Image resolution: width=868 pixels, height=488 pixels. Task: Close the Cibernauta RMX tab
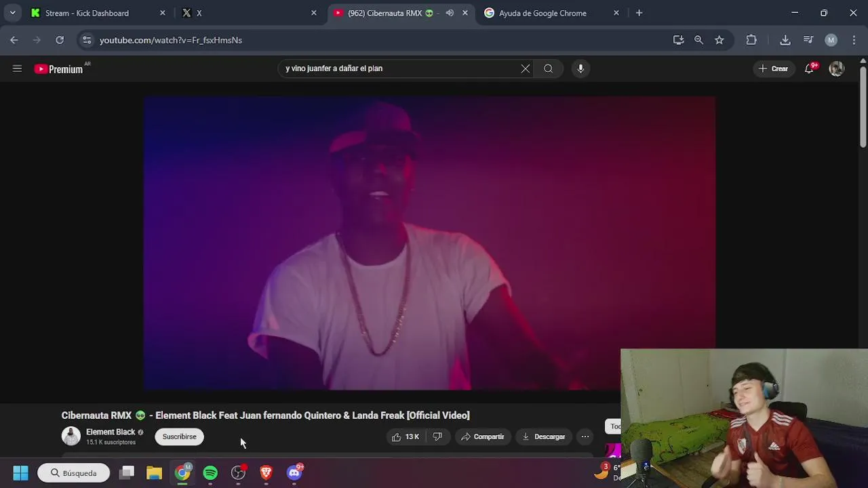(465, 13)
